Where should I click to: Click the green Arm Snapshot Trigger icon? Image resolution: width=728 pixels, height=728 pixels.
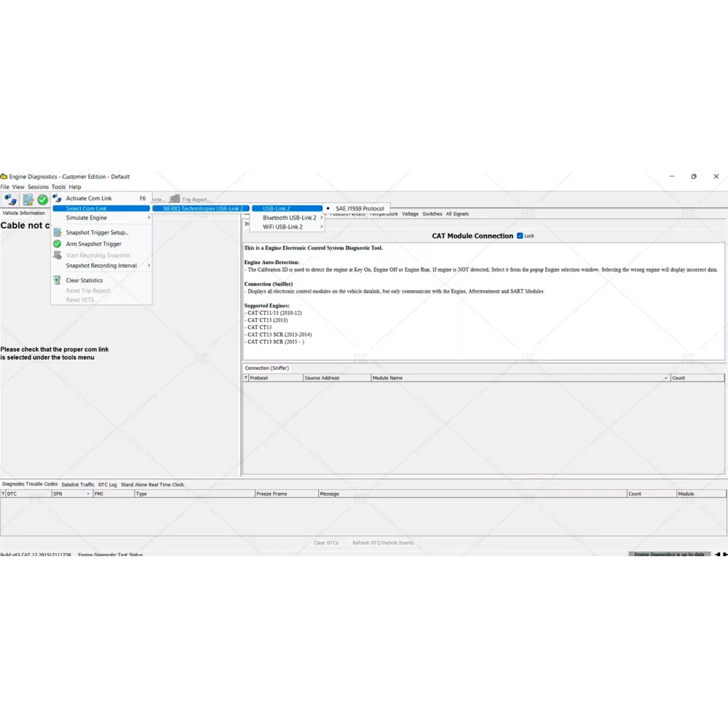(58, 244)
